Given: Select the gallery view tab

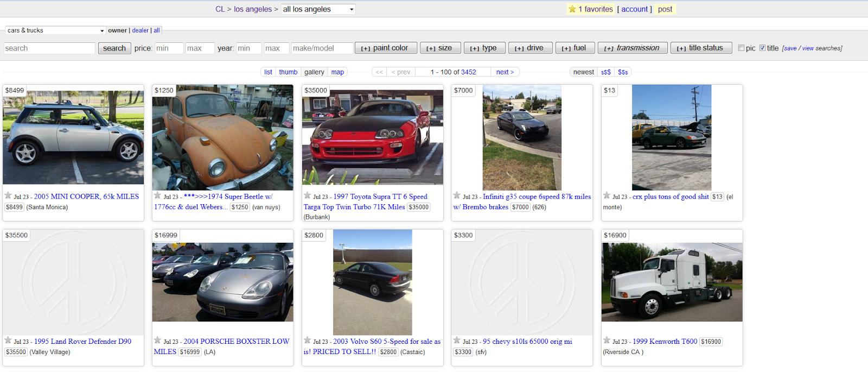Looking at the screenshot, I should coord(314,72).
